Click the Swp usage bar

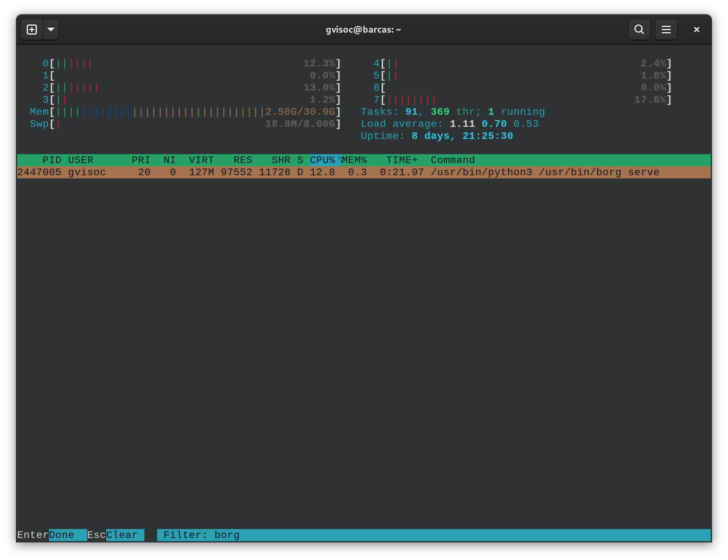coord(185,124)
